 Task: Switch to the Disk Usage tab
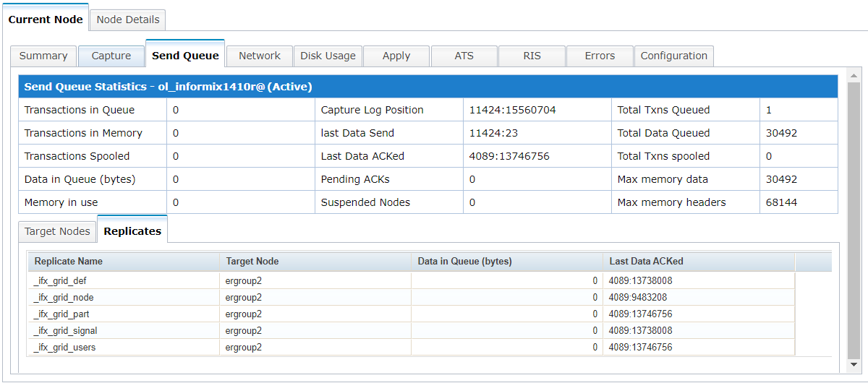[328, 56]
